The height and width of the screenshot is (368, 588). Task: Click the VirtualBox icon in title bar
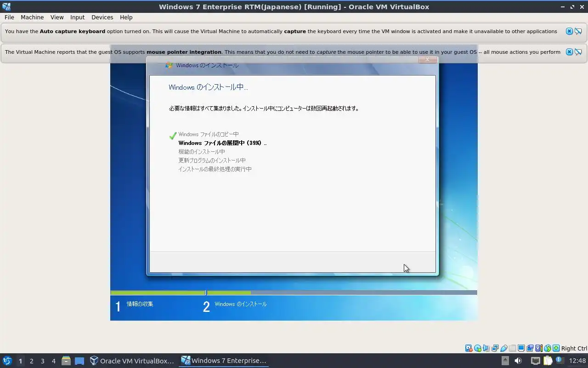6,6
